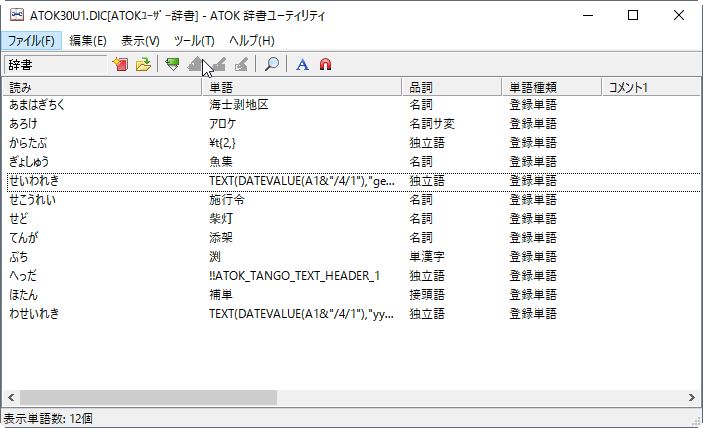Open the ヘルプ(H) menu
Image resolution: width=703 pixels, height=428 pixels.
click(252, 41)
